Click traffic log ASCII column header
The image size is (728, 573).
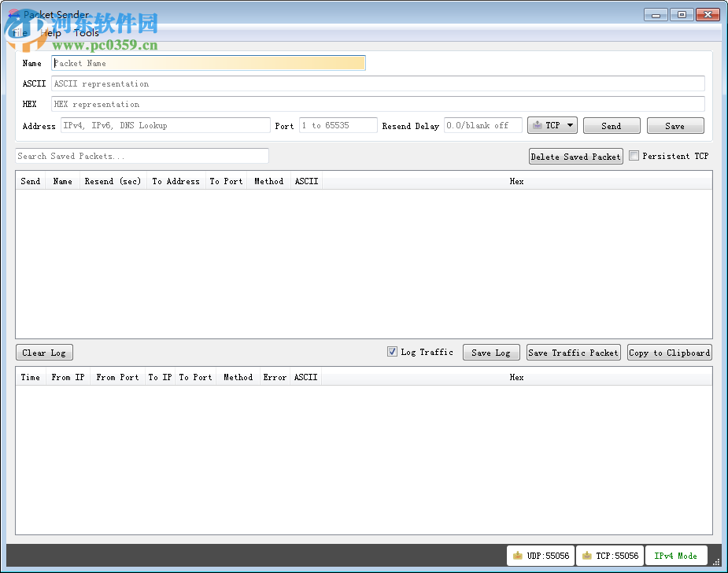pos(305,377)
